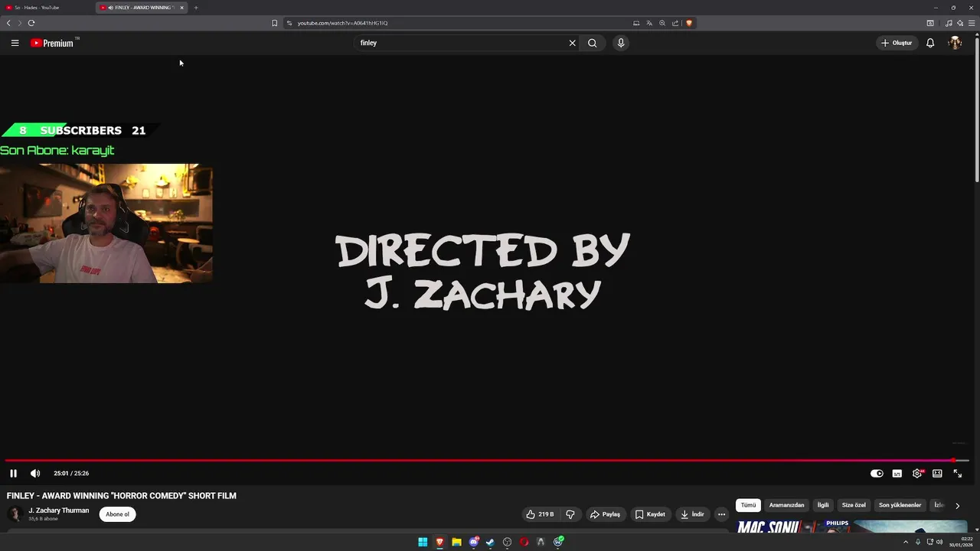
Task: Download the video with İndir
Action: tap(692, 514)
